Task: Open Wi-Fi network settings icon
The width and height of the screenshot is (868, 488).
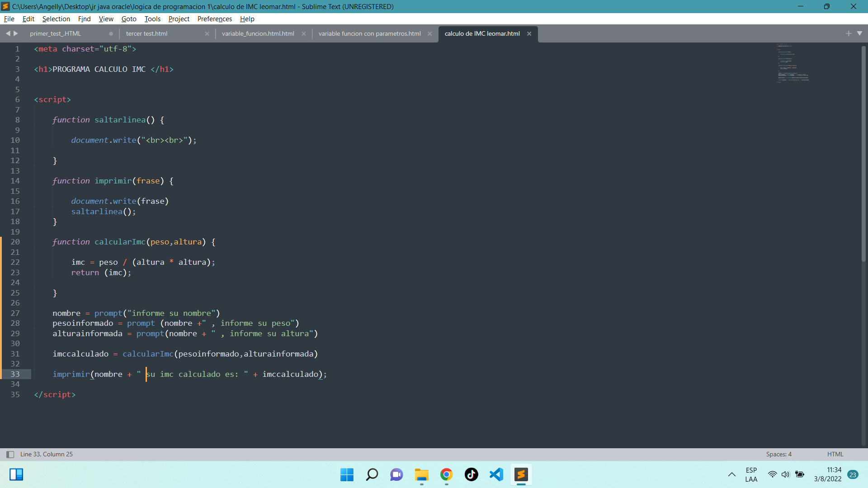Action: pyautogui.click(x=772, y=474)
